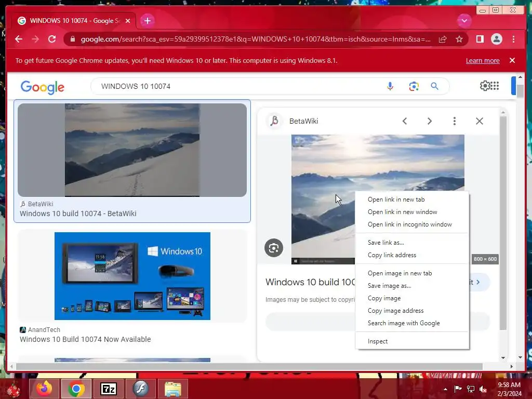Click the Visit chevron button in preview
This screenshot has width=532, height=399.
(x=478, y=282)
